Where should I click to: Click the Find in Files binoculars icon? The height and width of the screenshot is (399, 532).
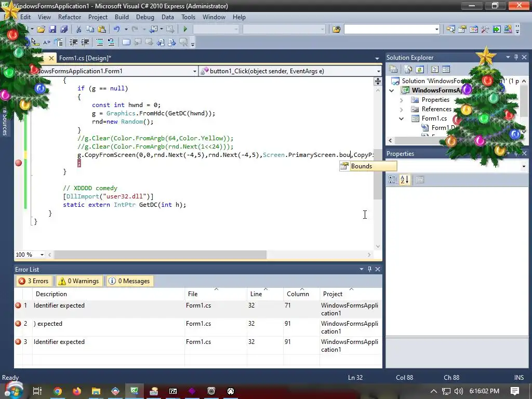(x=336, y=29)
